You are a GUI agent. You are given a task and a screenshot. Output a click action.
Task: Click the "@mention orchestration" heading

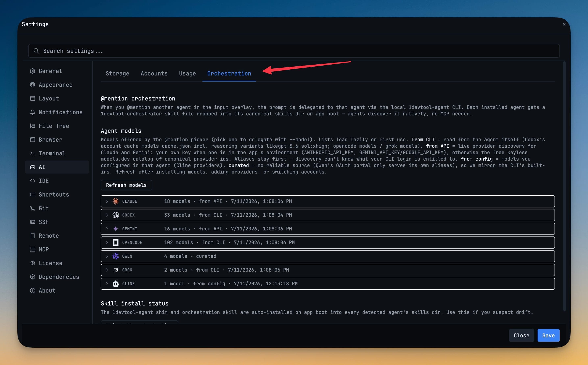click(138, 98)
